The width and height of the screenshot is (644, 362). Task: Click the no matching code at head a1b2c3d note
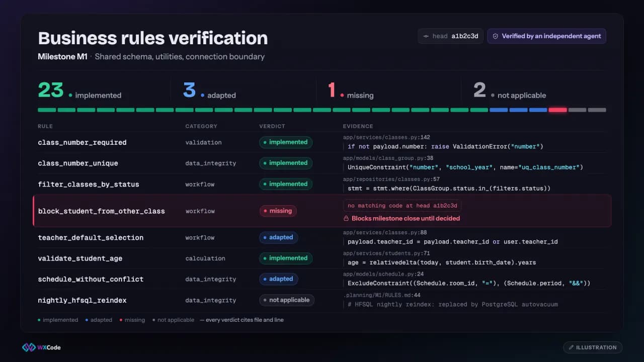(x=402, y=206)
